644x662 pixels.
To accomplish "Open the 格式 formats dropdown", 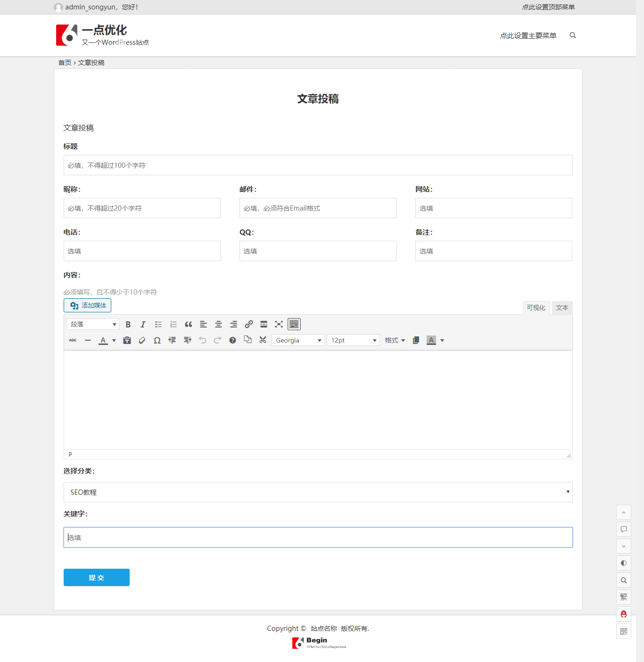I will coord(395,340).
